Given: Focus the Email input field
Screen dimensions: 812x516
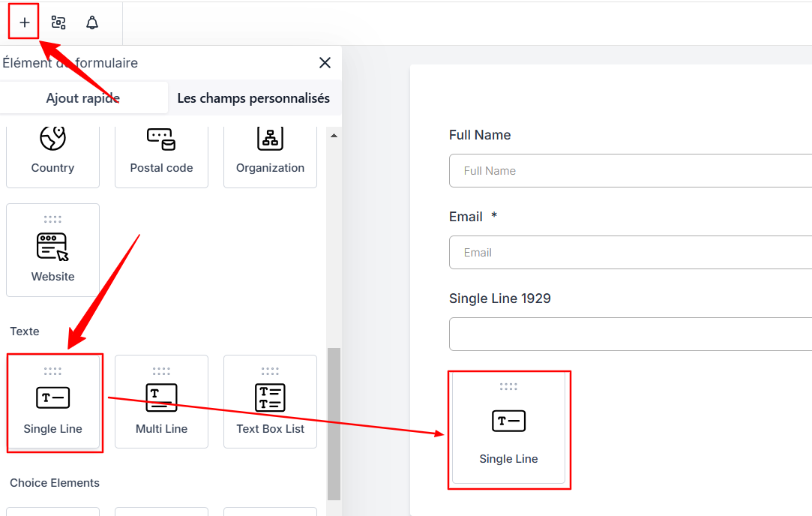Looking at the screenshot, I should [630, 253].
